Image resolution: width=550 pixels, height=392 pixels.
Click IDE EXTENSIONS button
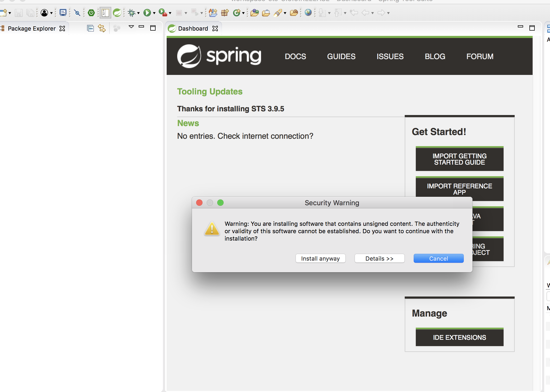459,337
